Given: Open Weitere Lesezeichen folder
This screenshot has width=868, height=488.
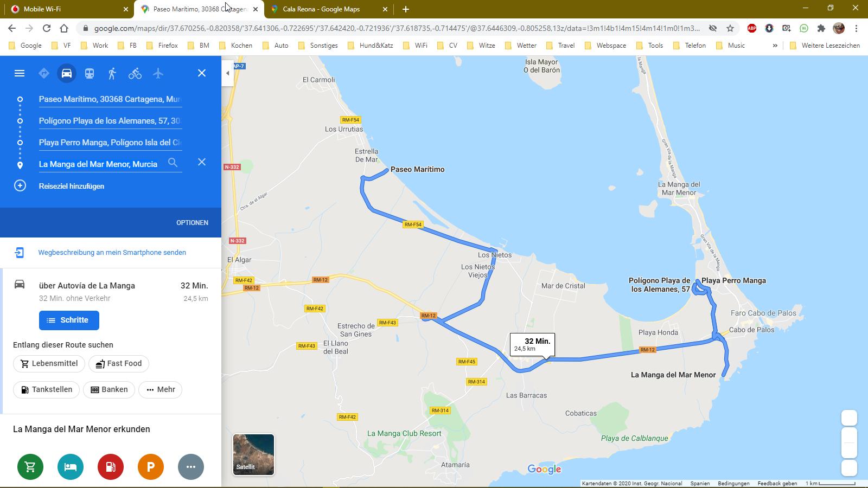Looking at the screenshot, I should pos(825,46).
